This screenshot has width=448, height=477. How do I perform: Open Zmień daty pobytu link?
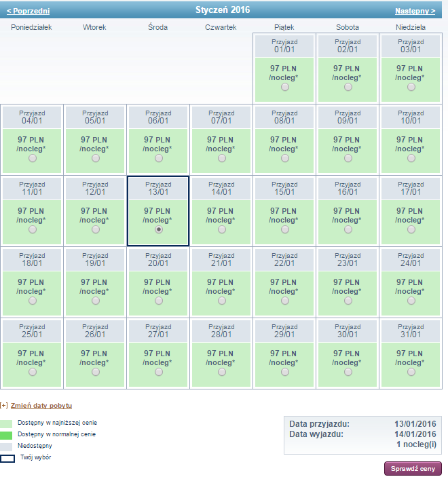coord(41,406)
